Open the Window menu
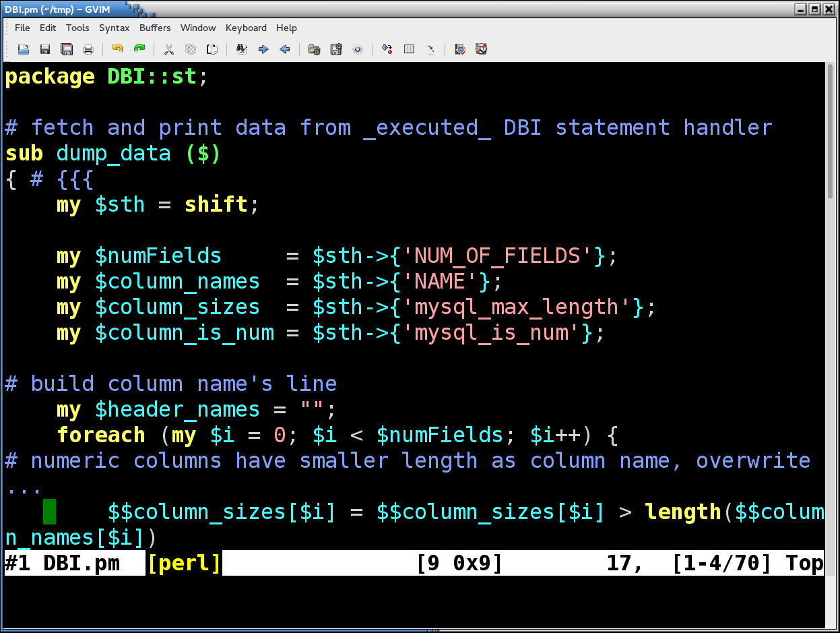 coord(198,28)
